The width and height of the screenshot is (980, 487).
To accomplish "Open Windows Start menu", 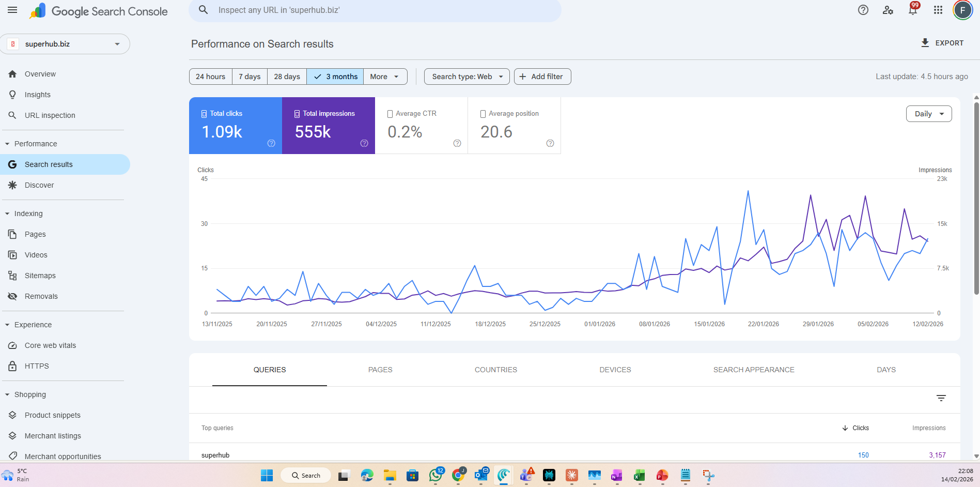I will click(267, 475).
